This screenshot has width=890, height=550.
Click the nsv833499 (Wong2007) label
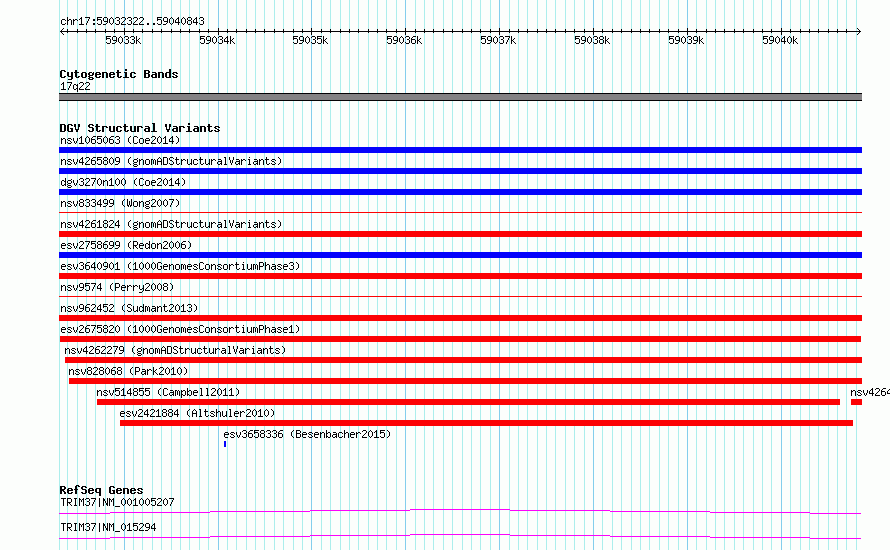click(120, 203)
